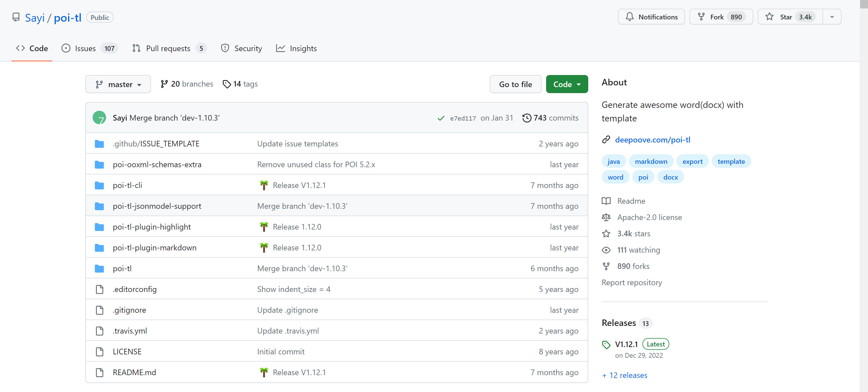Viewport: 868px width, 392px height.
Task: Open the README.md file
Action: pos(134,372)
